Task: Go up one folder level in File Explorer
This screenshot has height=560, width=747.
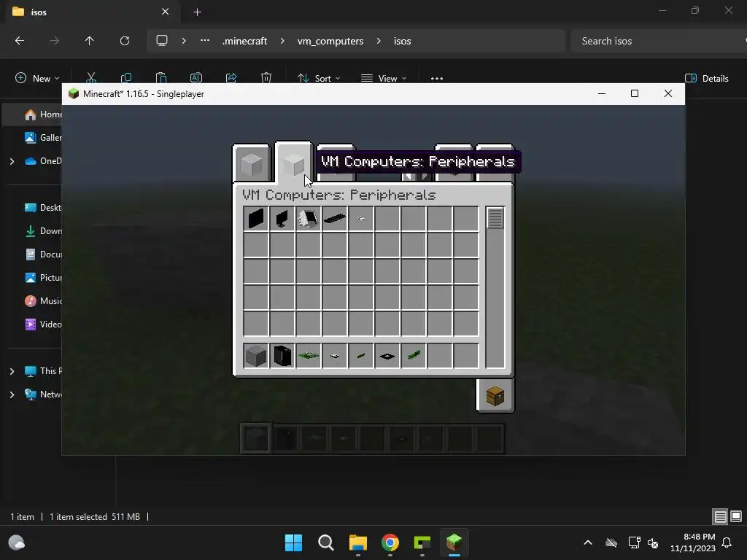Action: tap(90, 41)
